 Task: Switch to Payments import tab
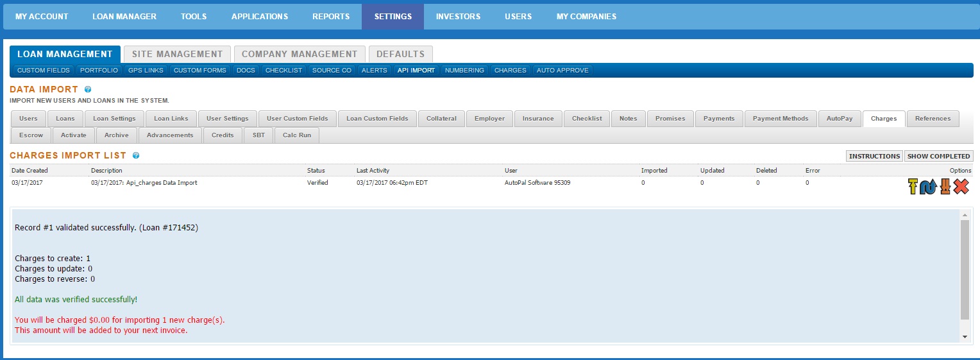pyautogui.click(x=719, y=119)
